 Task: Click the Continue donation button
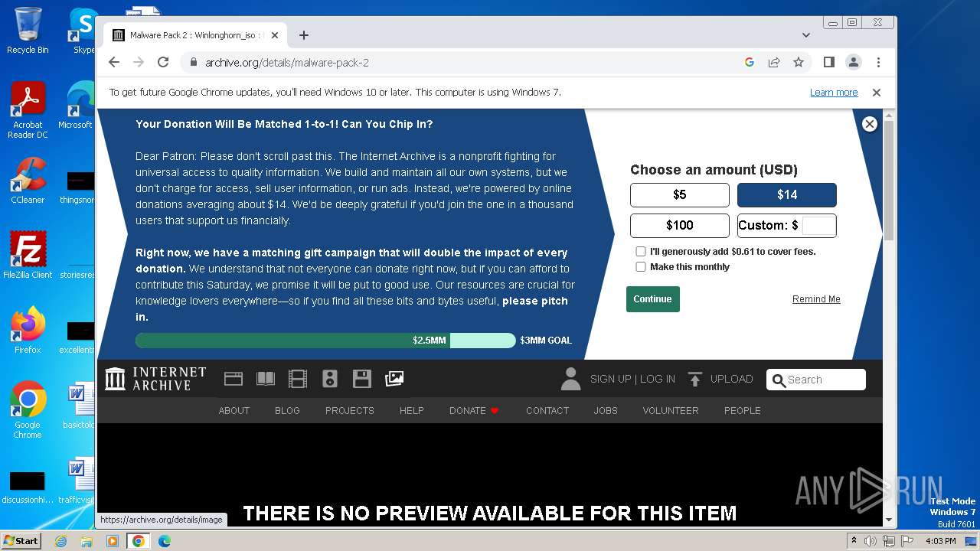click(x=653, y=299)
